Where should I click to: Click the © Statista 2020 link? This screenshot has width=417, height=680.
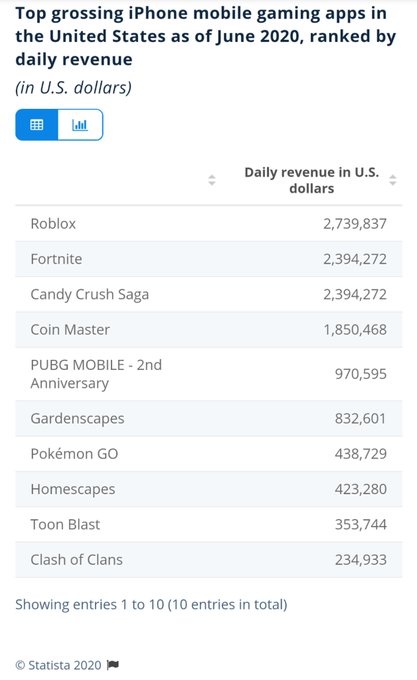coord(58,665)
